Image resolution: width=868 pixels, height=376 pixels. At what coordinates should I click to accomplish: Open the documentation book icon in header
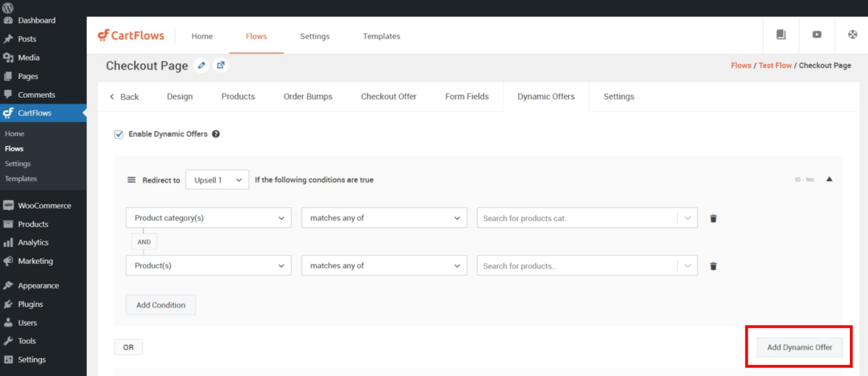point(781,34)
